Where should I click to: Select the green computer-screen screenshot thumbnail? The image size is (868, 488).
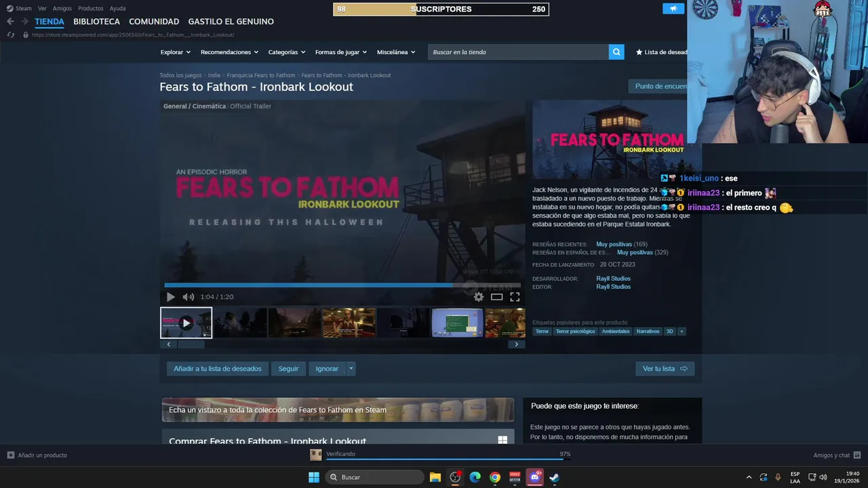coord(457,323)
